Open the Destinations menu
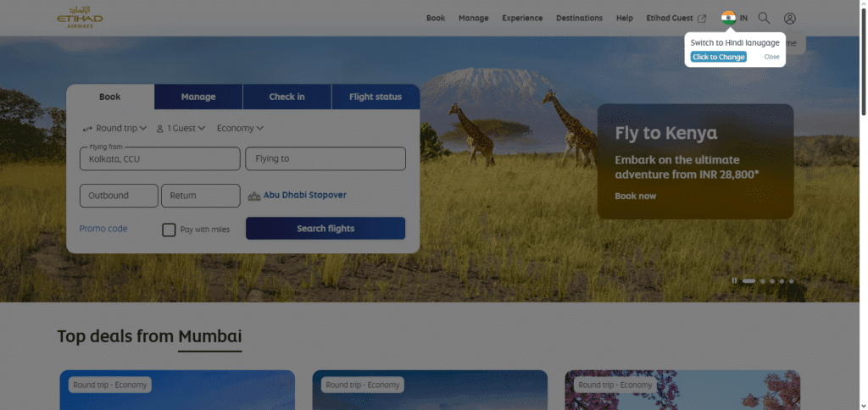 (579, 19)
